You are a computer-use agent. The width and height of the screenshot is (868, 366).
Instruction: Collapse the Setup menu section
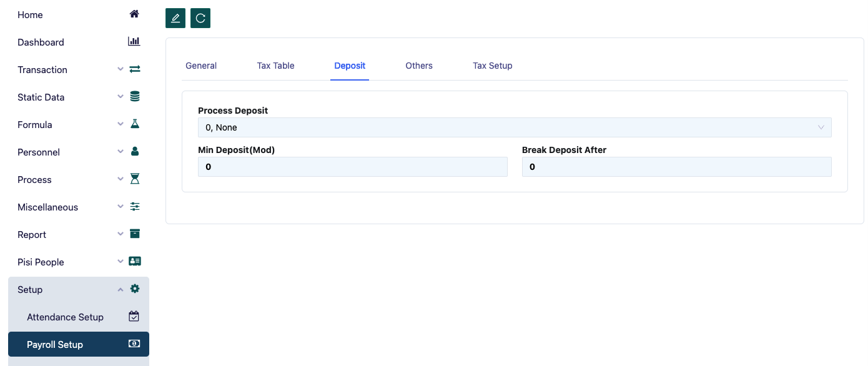121,289
